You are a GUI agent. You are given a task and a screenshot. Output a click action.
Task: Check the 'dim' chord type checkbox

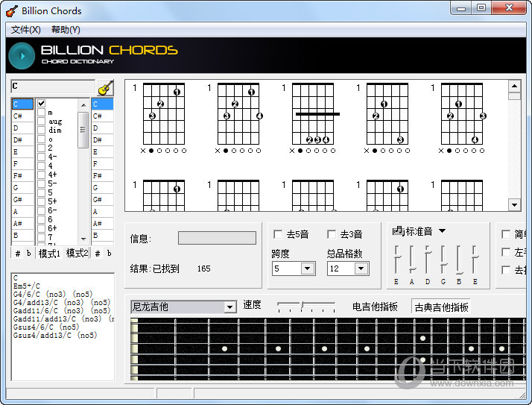pyautogui.click(x=42, y=130)
